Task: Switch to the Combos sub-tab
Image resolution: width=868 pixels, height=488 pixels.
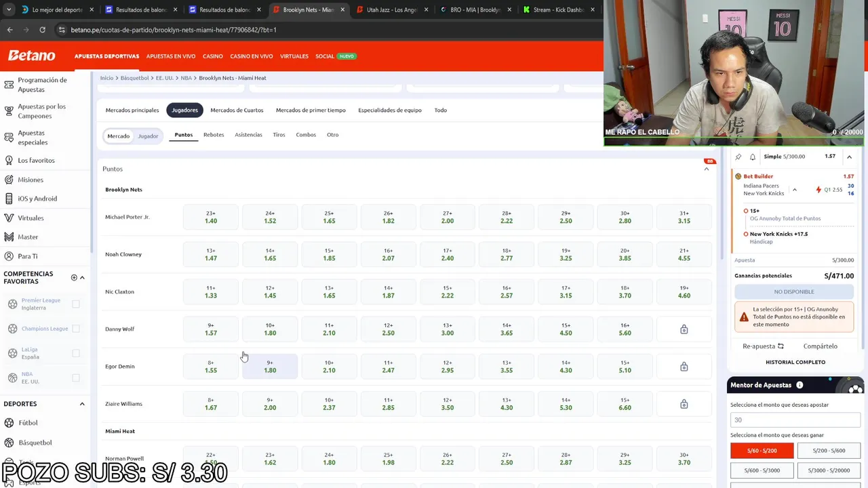Action: pos(306,135)
